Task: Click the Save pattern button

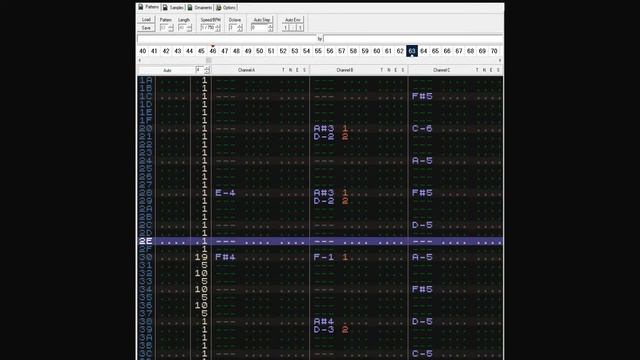Action: (146, 28)
